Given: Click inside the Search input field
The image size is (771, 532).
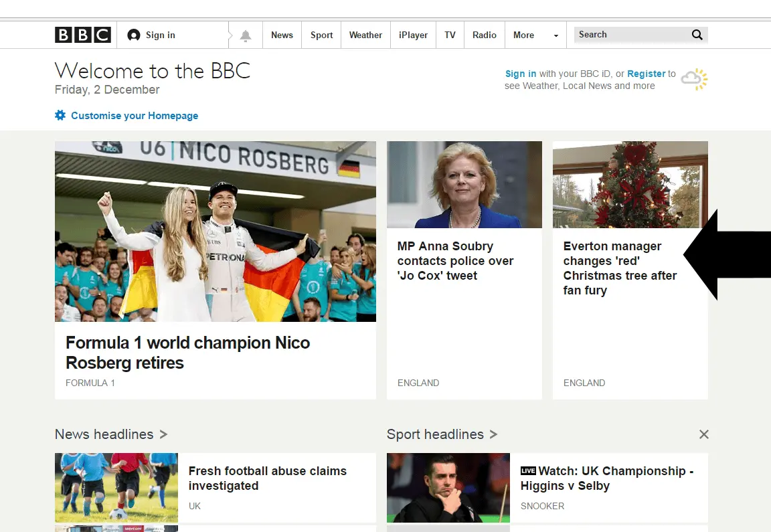Looking at the screenshot, I should coord(629,35).
